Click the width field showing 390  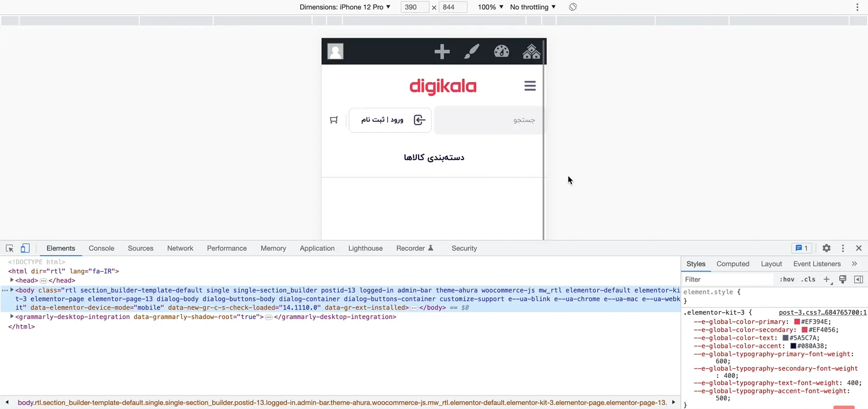[x=414, y=7]
